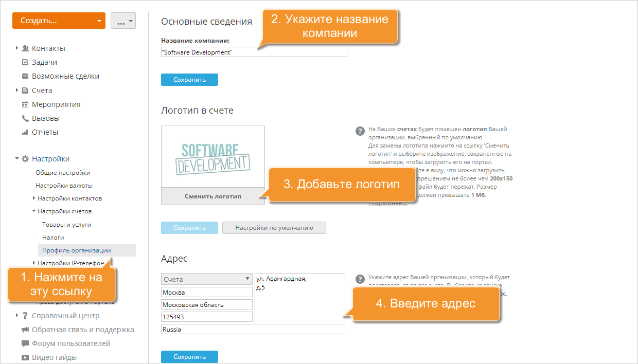The image size is (638, 364).
Task: Click the calendar icon next to Мероприятия
Action: [25, 104]
